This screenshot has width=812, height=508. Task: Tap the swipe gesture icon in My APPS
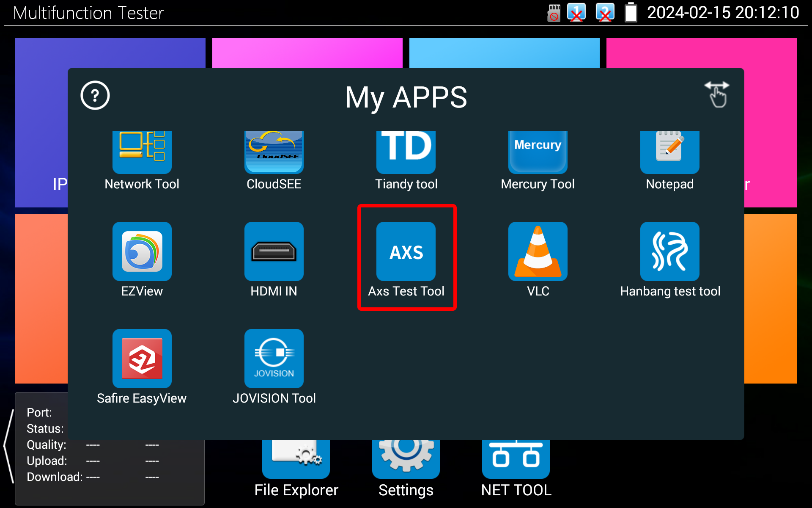coord(717,94)
